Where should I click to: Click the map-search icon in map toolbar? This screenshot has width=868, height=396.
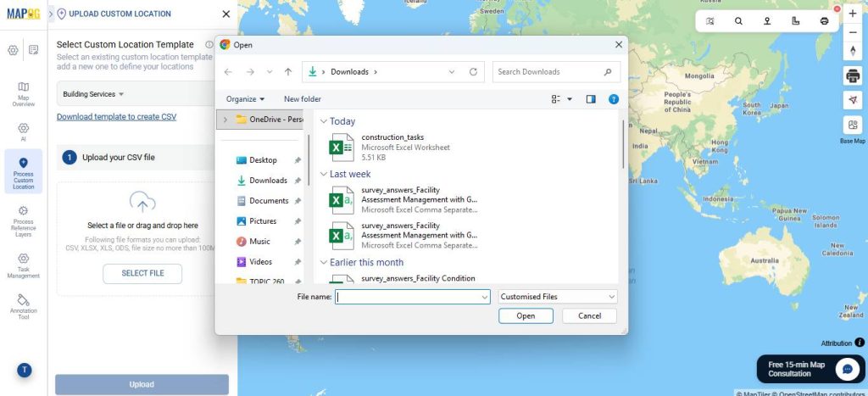[710, 21]
